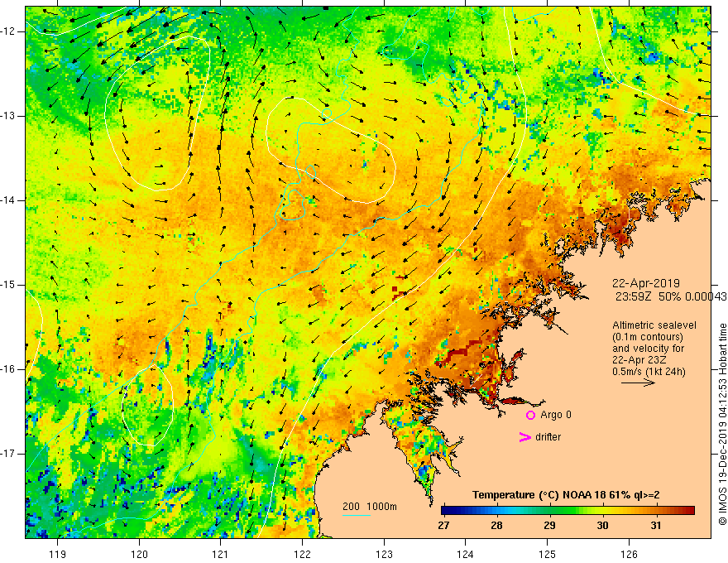
Task: Click the dark blue end of temperature colorbar
Action: click(447, 511)
